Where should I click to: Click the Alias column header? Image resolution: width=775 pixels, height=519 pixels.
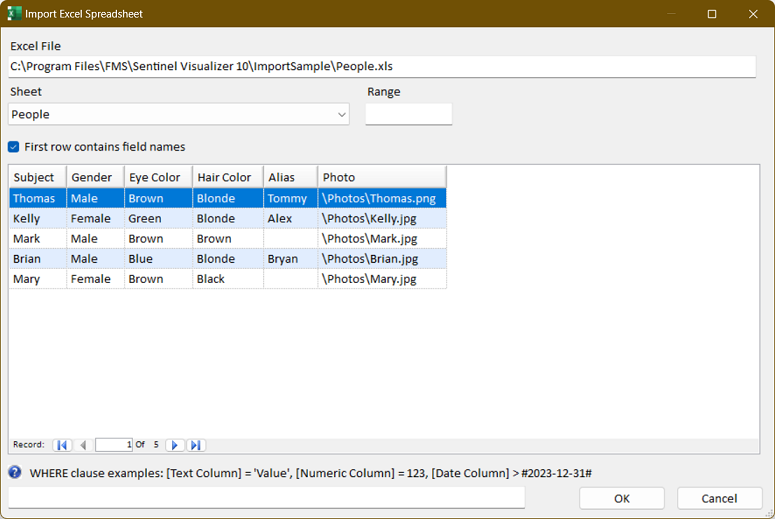(291, 177)
